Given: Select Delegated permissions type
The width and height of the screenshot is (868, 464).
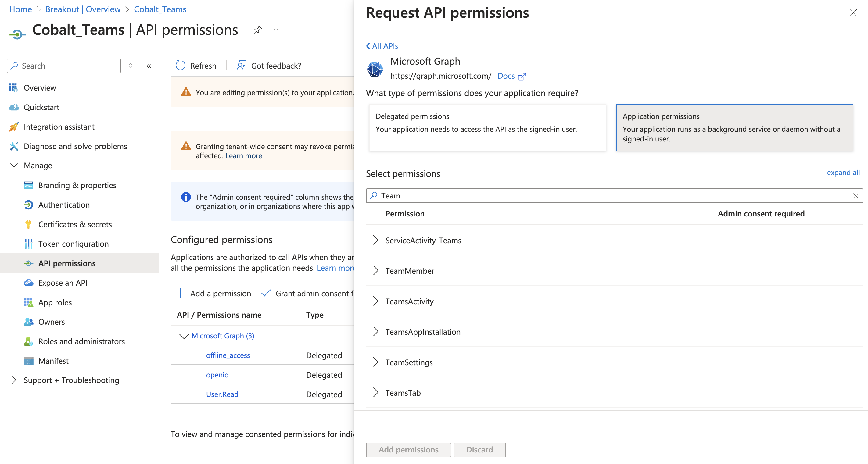Looking at the screenshot, I should [x=488, y=128].
